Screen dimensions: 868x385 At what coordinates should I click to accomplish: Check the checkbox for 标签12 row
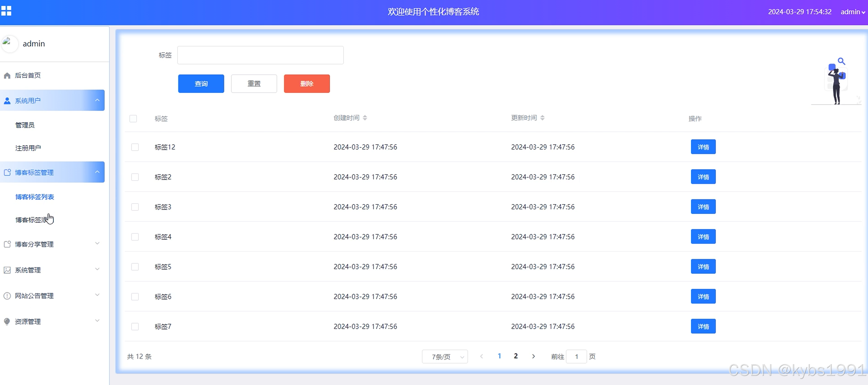135,147
